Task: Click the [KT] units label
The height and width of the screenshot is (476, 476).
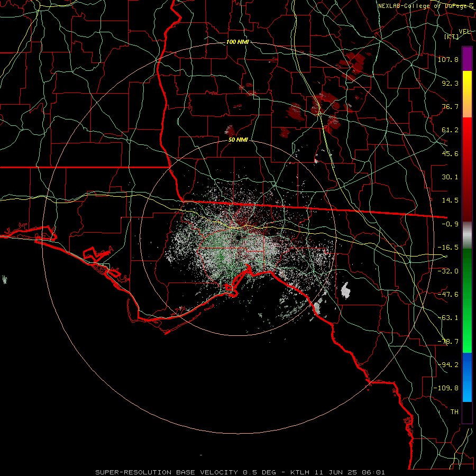Action: point(452,36)
